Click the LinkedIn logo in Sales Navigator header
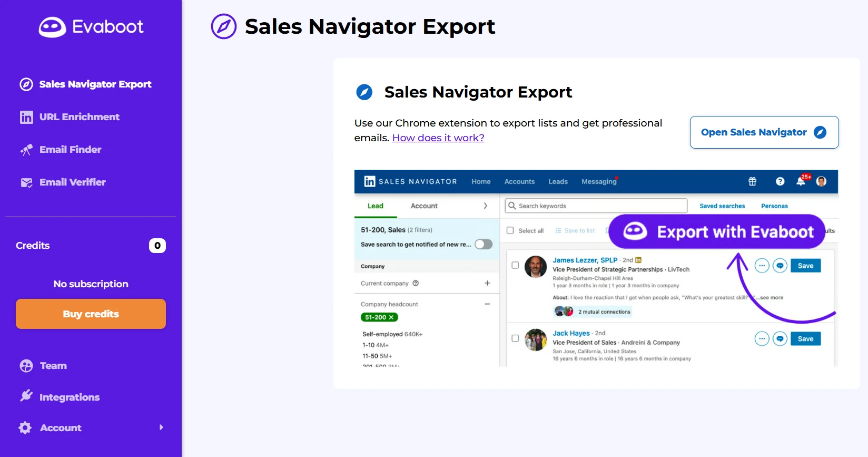This screenshot has width=868, height=457. [370, 181]
